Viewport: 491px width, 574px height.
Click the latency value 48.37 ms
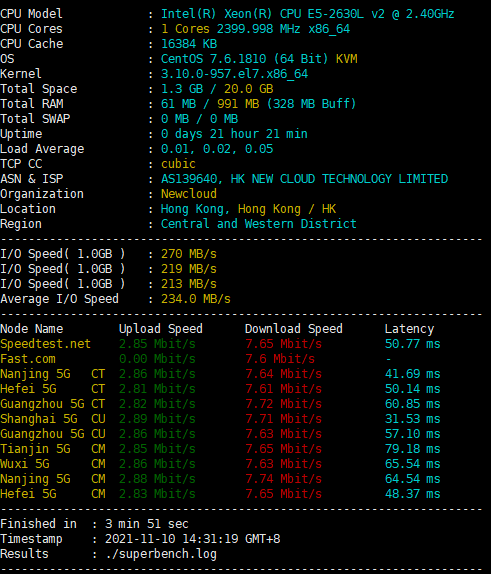pos(413,494)
